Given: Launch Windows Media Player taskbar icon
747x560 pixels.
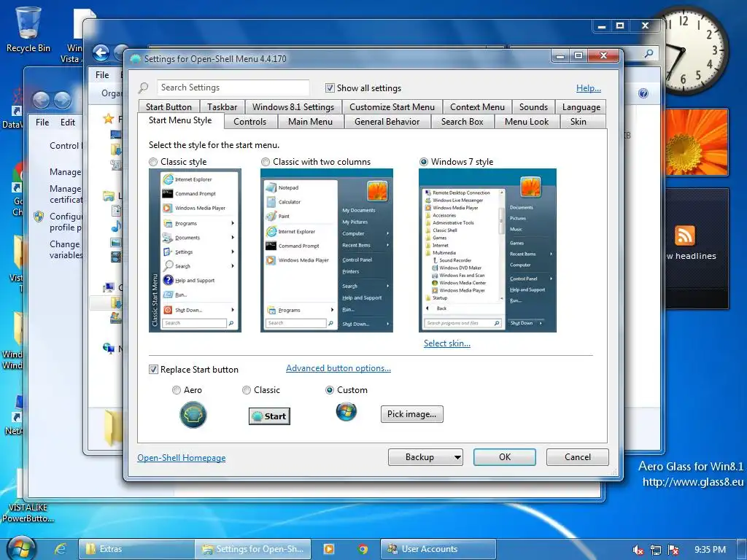Looking at the screenshot, I should click(x=329, y=549).
